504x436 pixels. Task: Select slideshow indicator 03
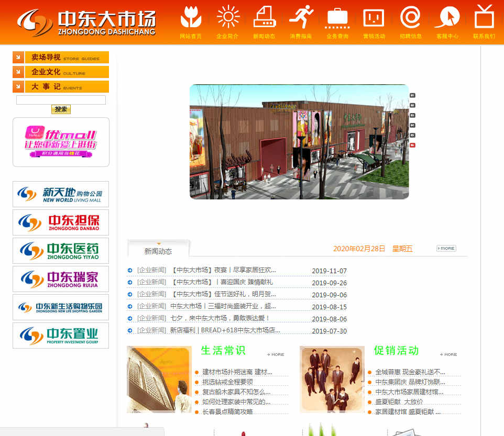[x=413, y=115]
